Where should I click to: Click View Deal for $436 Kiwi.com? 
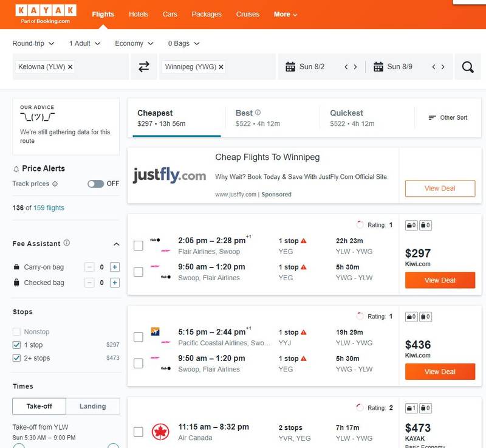[x=440, y=371]
